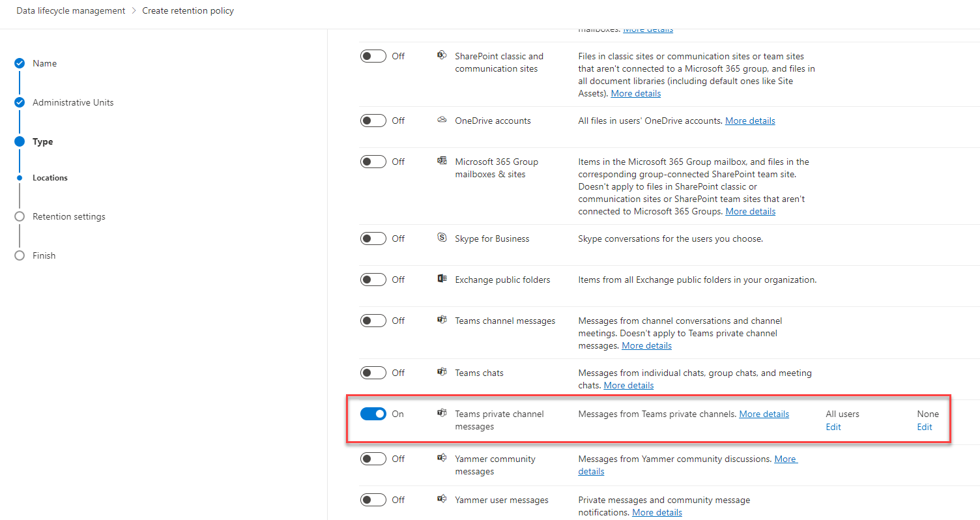Enable the Teams chats toggle
Image resolution: width=980 pixels, height=520 pixels.
(x=373, y=373)
